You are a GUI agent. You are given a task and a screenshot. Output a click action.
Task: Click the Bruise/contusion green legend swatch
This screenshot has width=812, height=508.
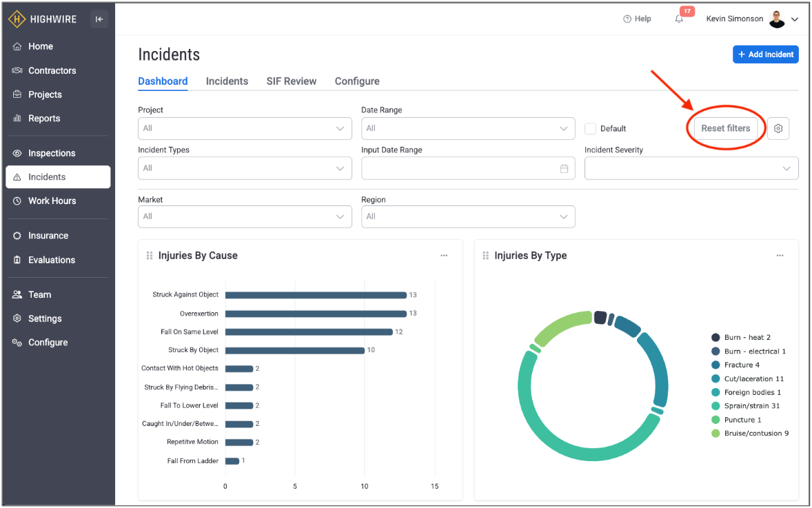tap(715, 434)
